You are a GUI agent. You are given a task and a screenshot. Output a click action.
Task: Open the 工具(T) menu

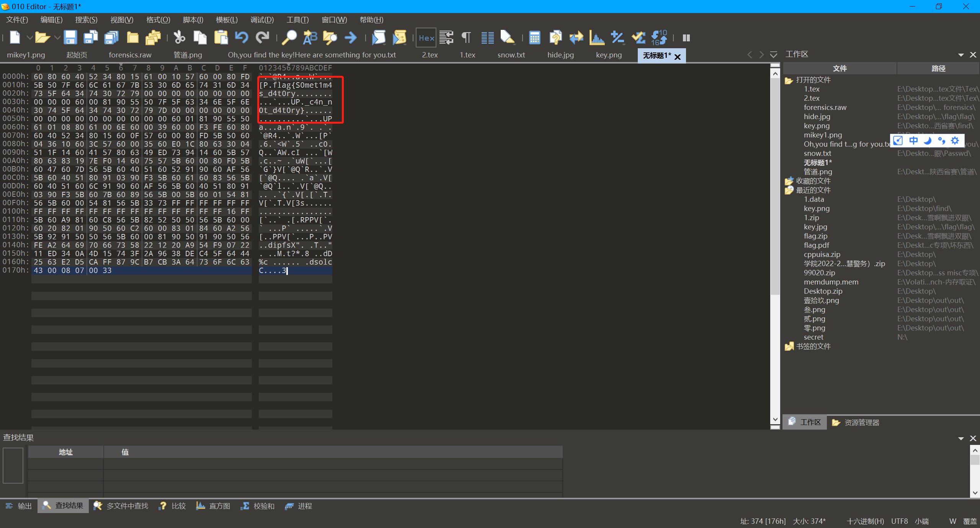tap(297, 20)
